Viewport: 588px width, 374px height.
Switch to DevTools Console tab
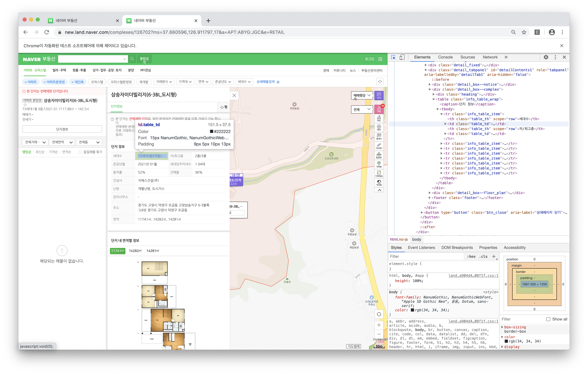click(445, 57)
